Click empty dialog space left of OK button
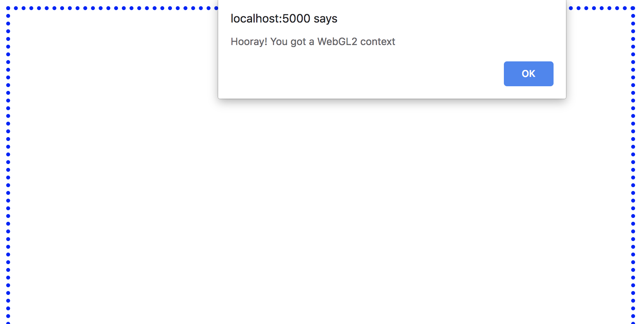 [361, 74]
